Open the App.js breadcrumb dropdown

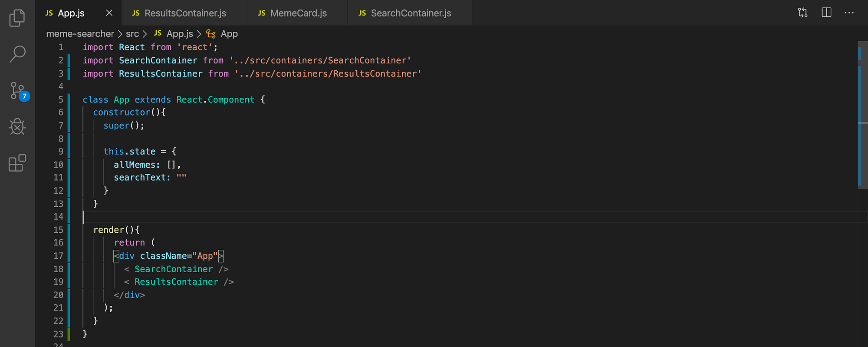(x=180, y=33)
